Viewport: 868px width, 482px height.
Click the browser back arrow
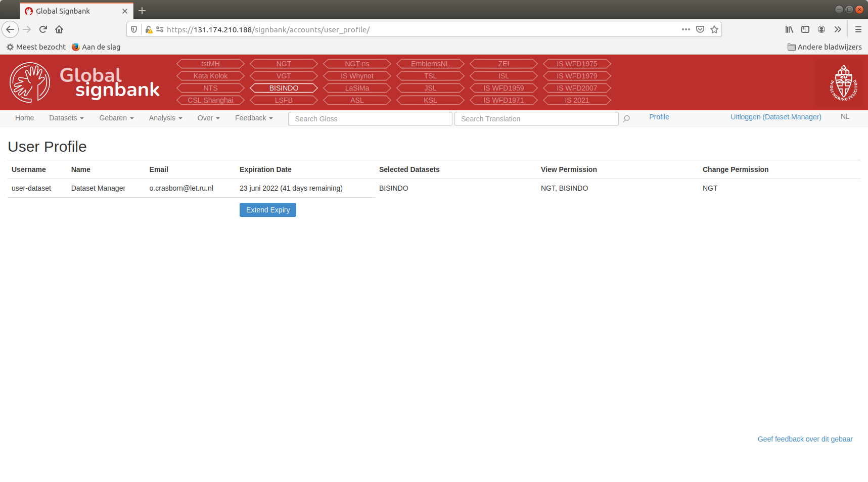pyautogui.click(x=10, y=29)
